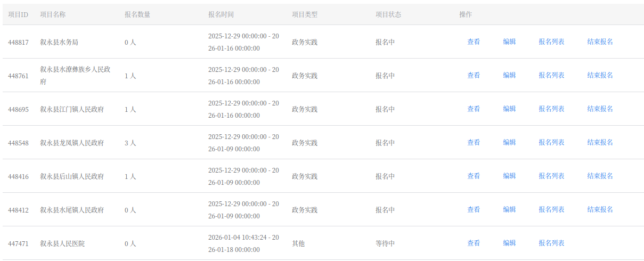The width and height of the screenshot is (644, 261).
Task: Click 查看 for project 448817
Action: [474, 42]
